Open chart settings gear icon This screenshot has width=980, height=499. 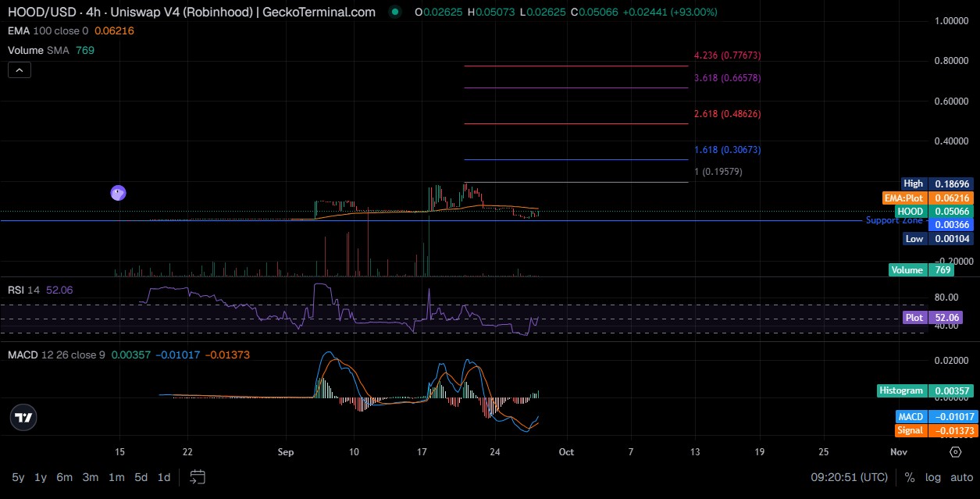pos(955,451)
